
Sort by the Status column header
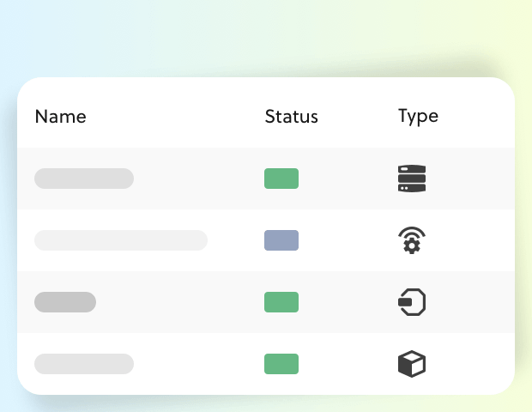(291, 117)
